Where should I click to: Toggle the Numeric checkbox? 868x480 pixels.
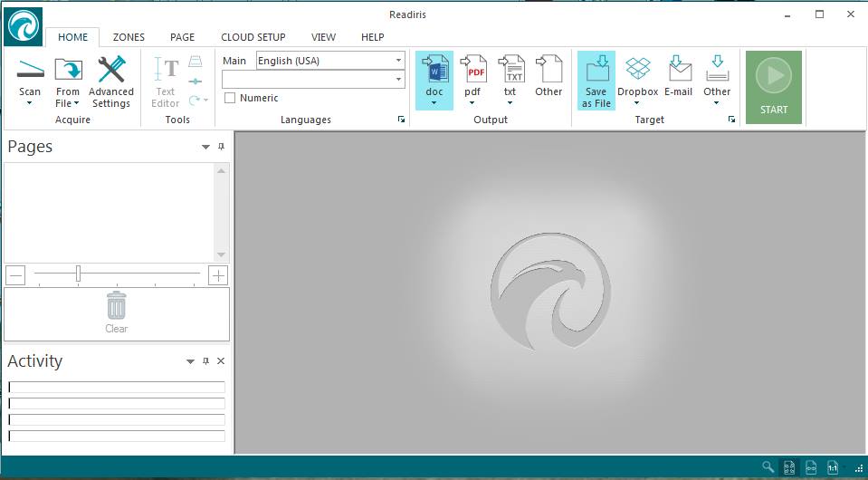(230, 98)
